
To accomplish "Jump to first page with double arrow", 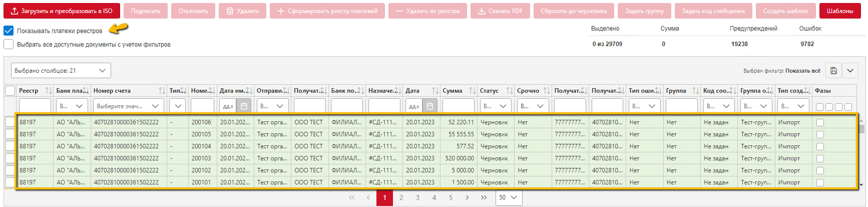I will click(351, 197).
